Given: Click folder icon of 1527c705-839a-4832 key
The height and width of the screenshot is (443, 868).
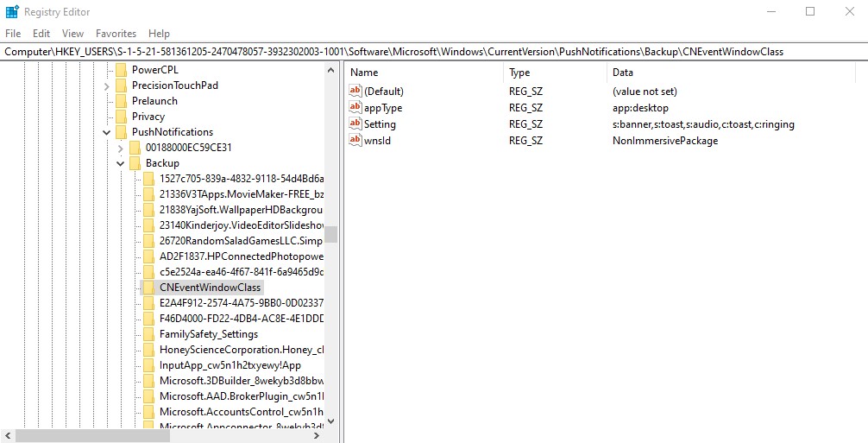Looking at the screenshot, I should click(149, 178).
